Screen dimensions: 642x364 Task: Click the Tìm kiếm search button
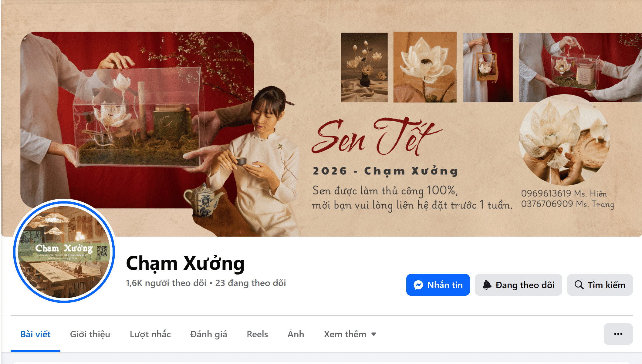tap(600, 285)
